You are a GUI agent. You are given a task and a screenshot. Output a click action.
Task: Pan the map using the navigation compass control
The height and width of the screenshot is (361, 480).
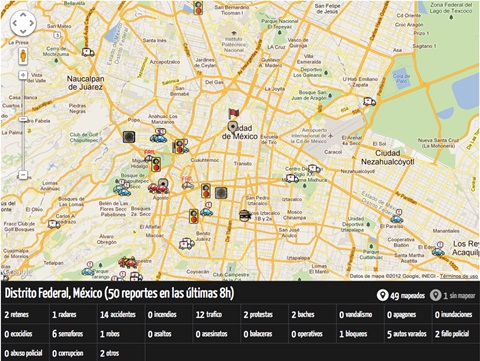(x=23, y=23)
